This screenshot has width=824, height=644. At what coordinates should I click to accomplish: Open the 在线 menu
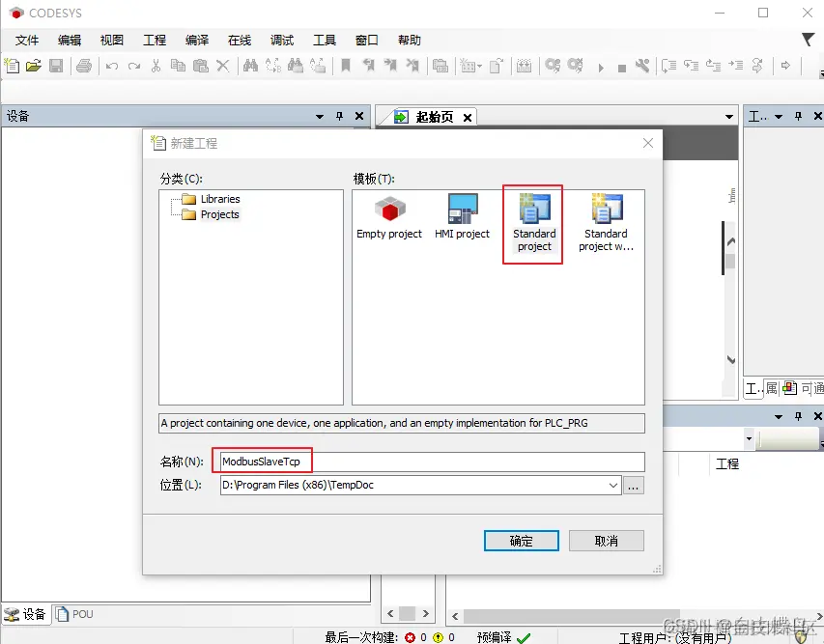coord(240,40)
